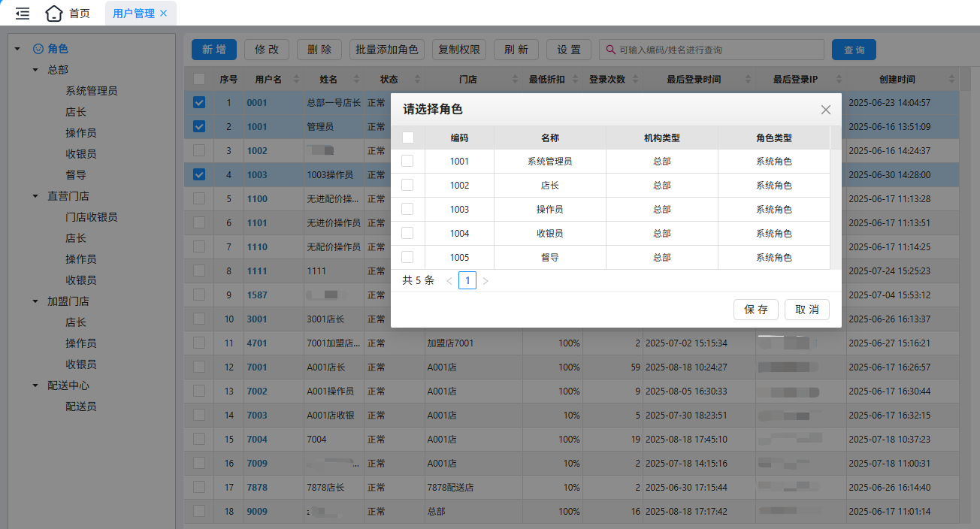
Task: Click the 批量添加角色 button
Action: (x=387, y=50)
